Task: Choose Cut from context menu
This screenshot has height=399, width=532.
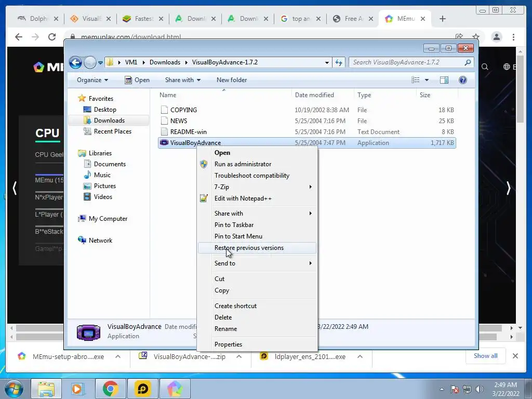Action: pos(257,279)
